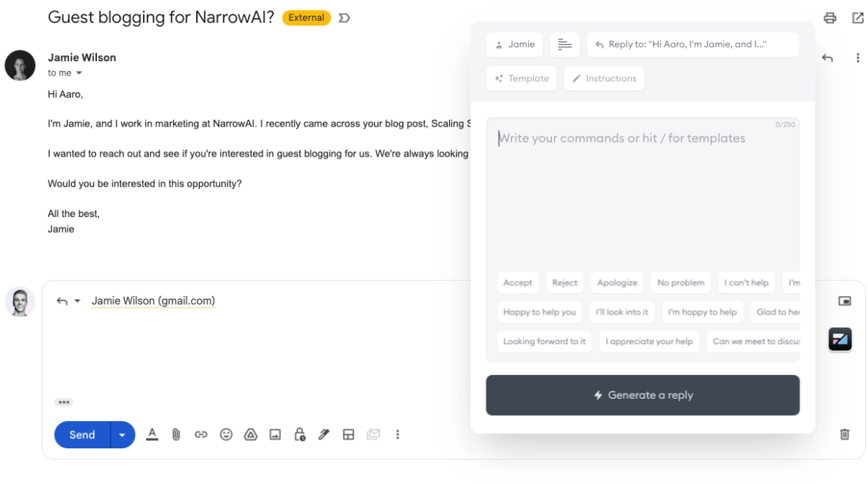Insert files using Google Drive

point(251,435)
